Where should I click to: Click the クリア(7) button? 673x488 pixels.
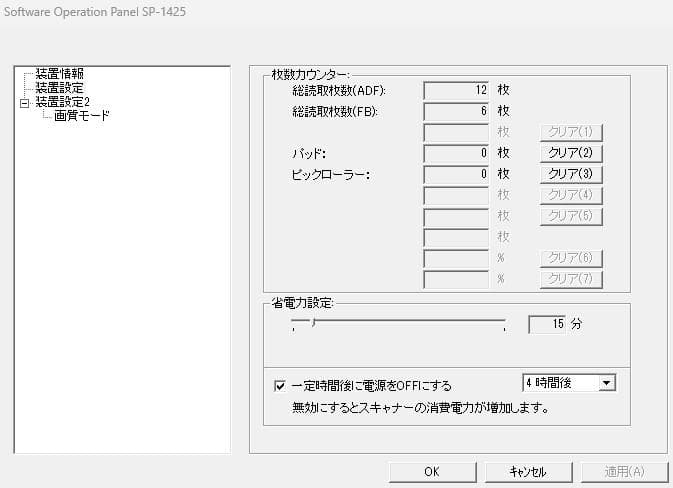click(x=571, y=279)
